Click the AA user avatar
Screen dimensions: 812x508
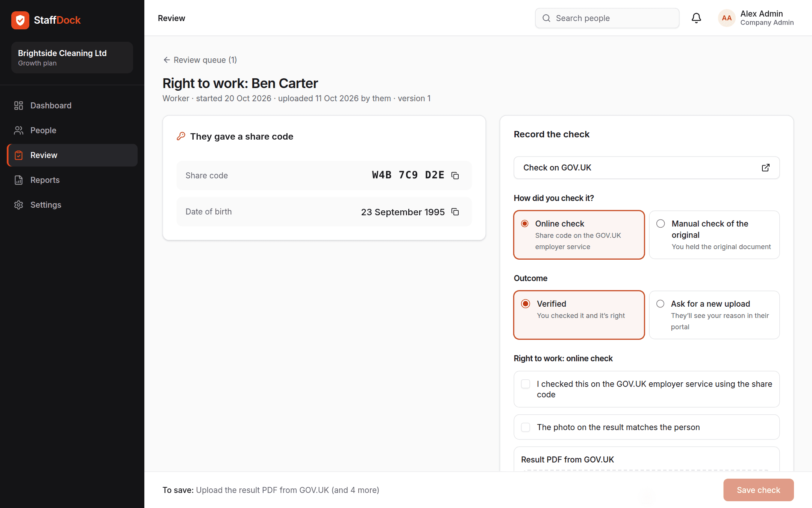[x=727, y=18]
